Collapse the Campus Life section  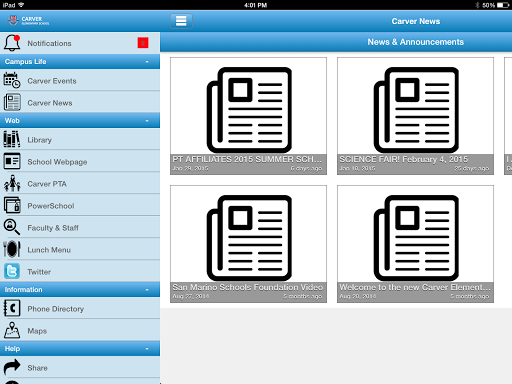pyautogui.click(x=80, y=62)
